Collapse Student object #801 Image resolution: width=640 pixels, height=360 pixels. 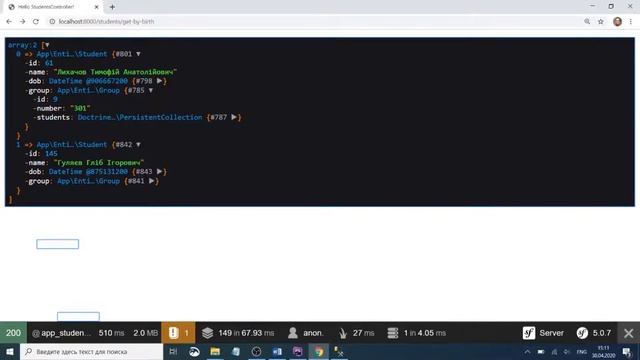tap(138, 54)
